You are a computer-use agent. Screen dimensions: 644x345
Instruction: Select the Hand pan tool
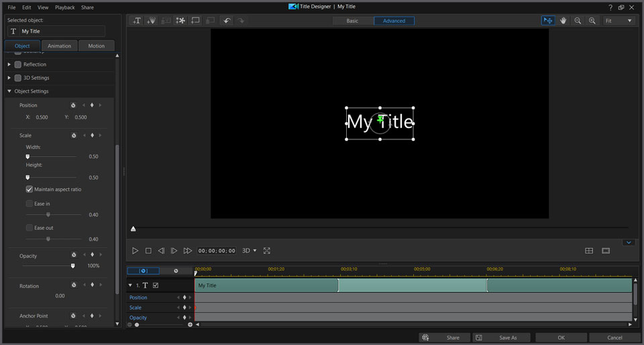(563, 21)
